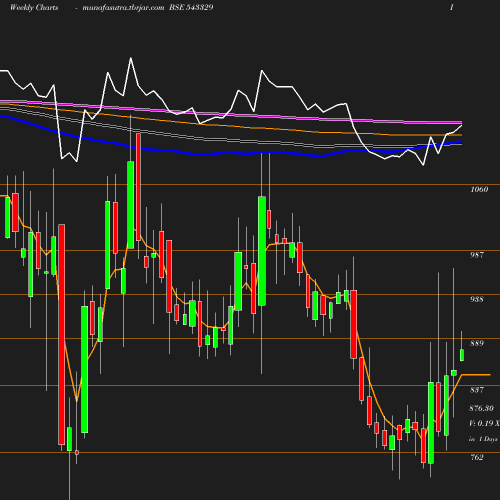Click the "in 1 Days" text
Screen dimensions: 500x500
pos(483,439)
